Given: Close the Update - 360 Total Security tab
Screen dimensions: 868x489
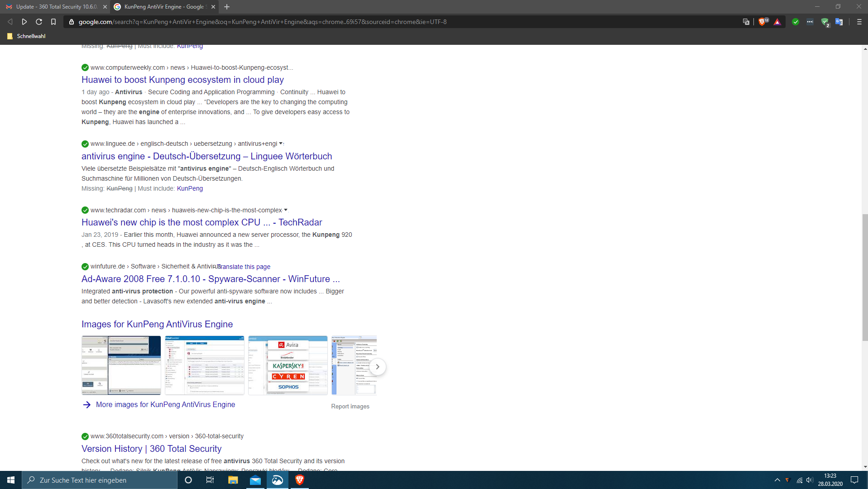Looking at the screenshot, I should (105, 7).
